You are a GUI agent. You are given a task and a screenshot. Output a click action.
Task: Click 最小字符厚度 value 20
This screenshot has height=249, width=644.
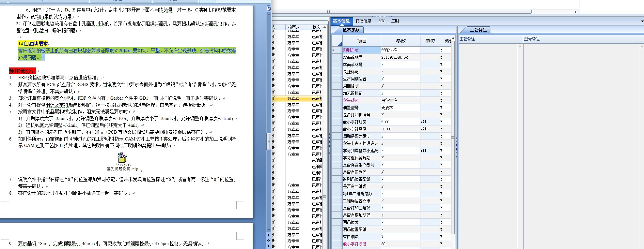(x=401, y=244)
